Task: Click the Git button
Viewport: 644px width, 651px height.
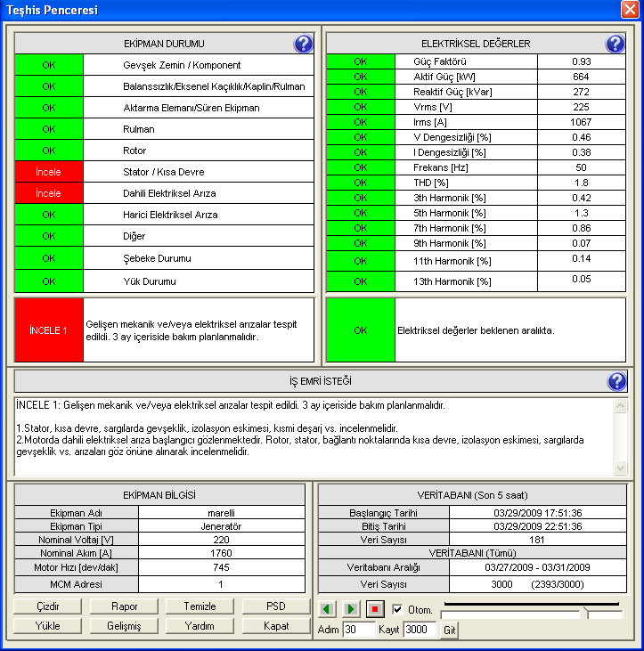Action: pos(450,630)
